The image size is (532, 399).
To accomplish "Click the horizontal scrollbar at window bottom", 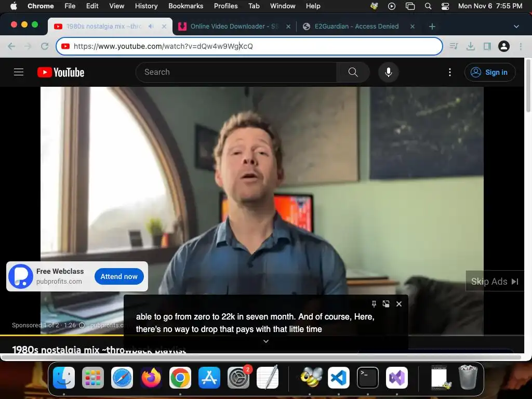I will [261, 357].
